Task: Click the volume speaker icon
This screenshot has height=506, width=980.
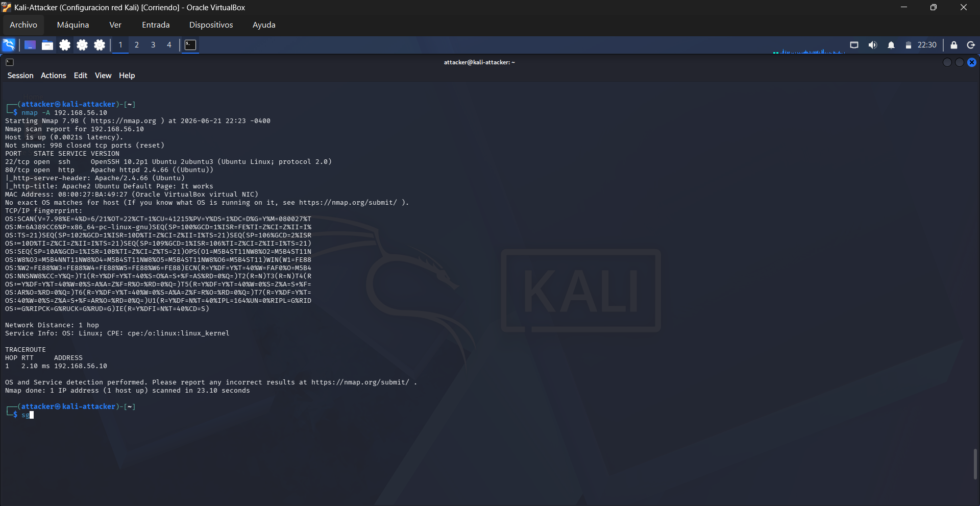Action: click(873, 45)
